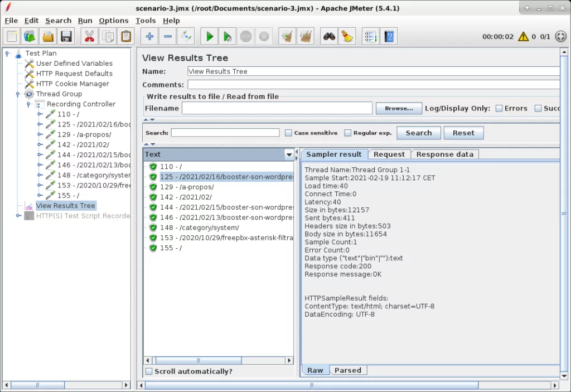Enable the Errors checkbox
The height and width of the screenshot is (392, 571).
click(499, 108)
